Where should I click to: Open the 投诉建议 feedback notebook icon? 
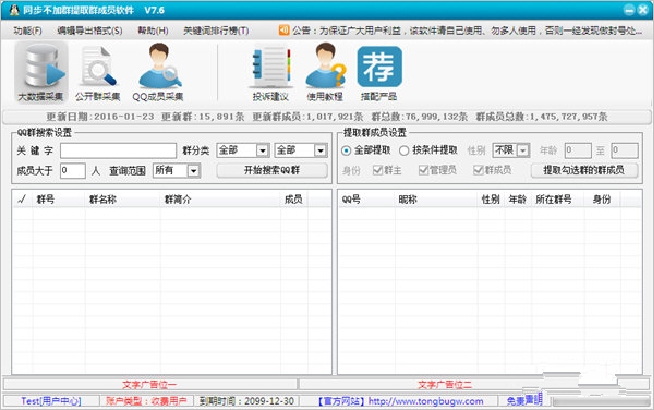pyautogui.click(x=271, y=73)
